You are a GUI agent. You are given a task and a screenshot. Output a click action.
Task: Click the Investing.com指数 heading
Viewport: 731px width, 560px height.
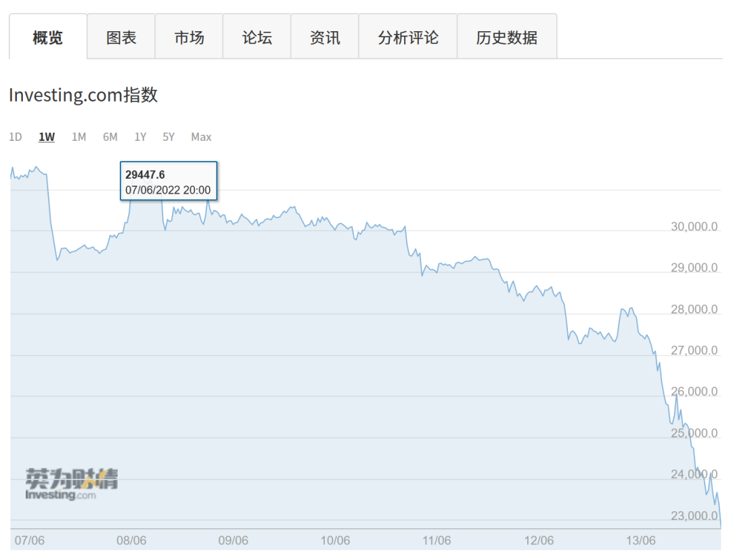tap(83, 95)
